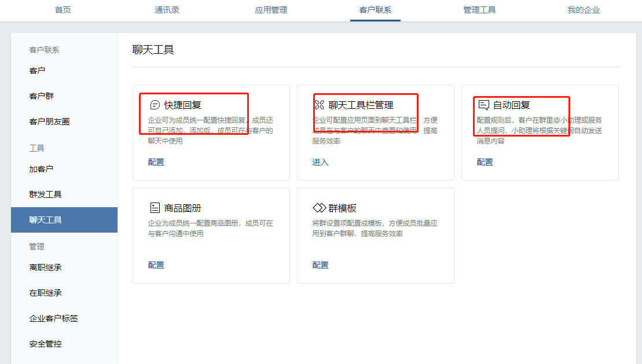
Task: Select the 管理工具 tab
Action: [479, 10]
